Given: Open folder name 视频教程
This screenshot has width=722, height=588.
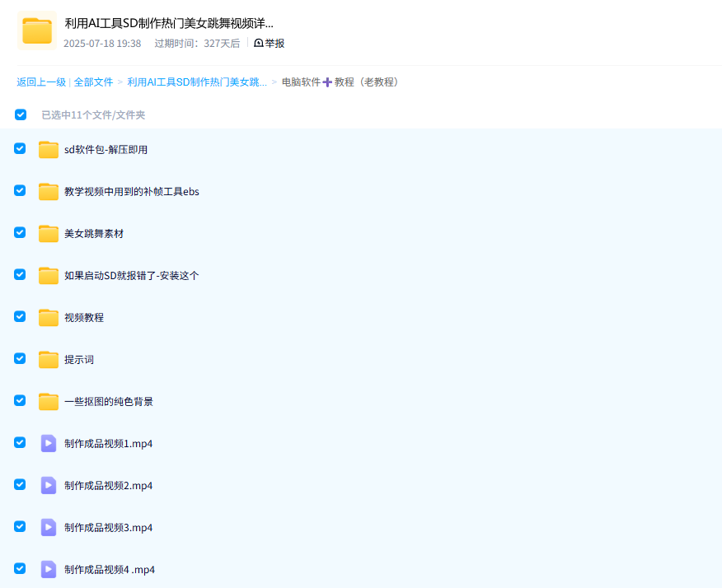Looking at the screenshot, I should click(84, 317).
